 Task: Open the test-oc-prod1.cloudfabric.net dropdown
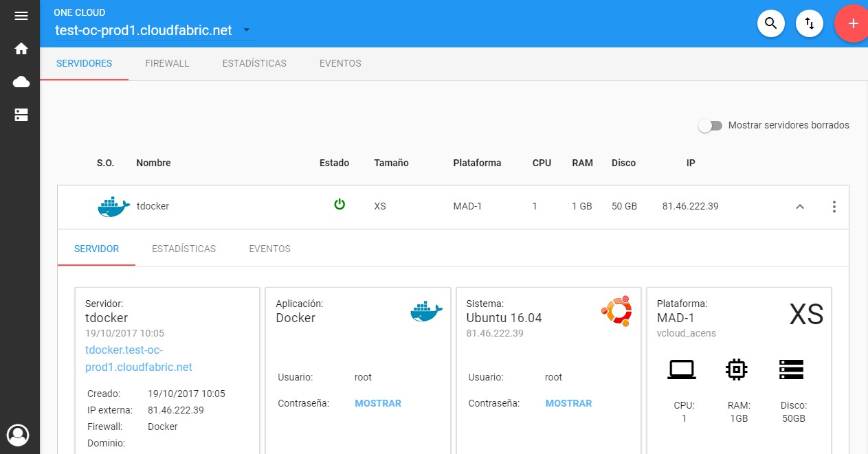click(153, 30)
